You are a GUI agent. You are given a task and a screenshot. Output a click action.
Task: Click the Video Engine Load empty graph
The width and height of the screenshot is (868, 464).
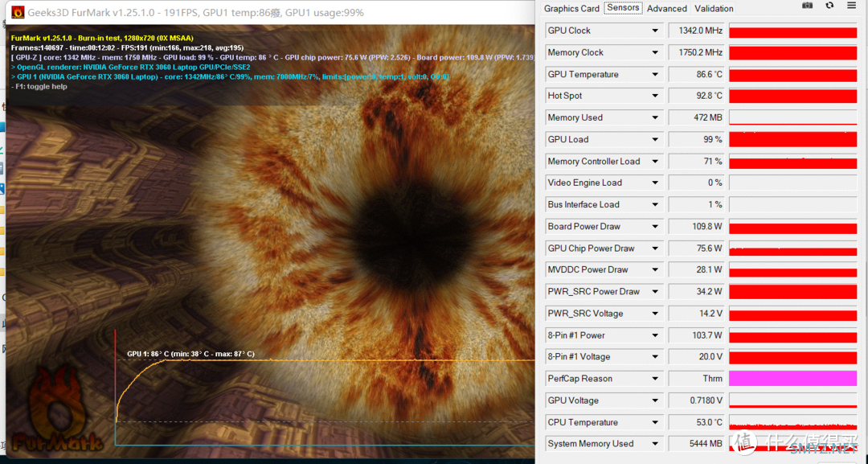(792, 183)
